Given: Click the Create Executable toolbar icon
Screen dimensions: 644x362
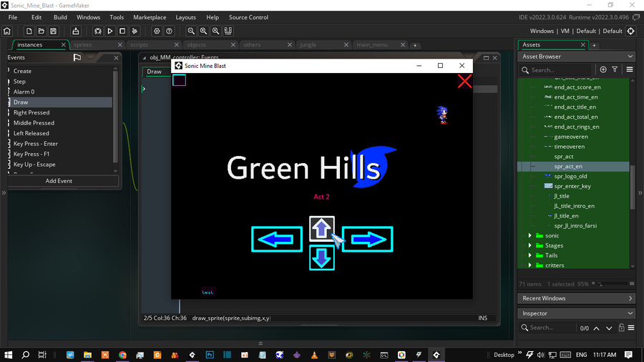Looking at the screenshot, I should 76,31.
